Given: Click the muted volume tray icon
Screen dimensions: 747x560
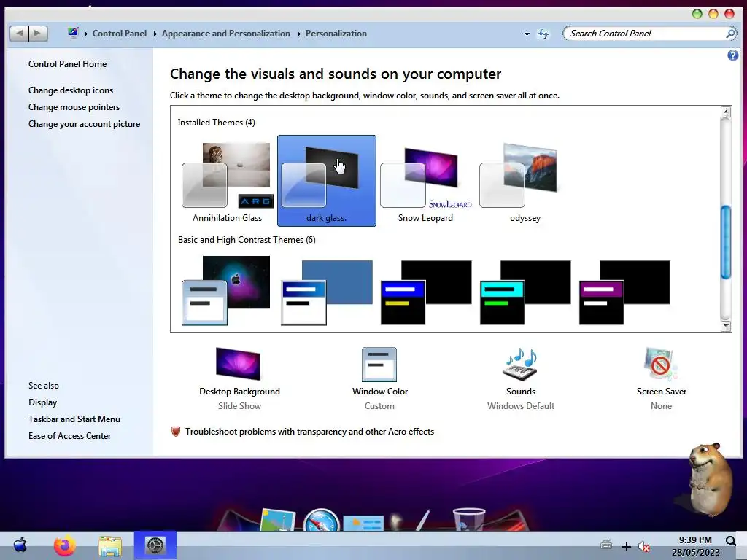Looking at the screenshot, I should [x=644, y=547].
